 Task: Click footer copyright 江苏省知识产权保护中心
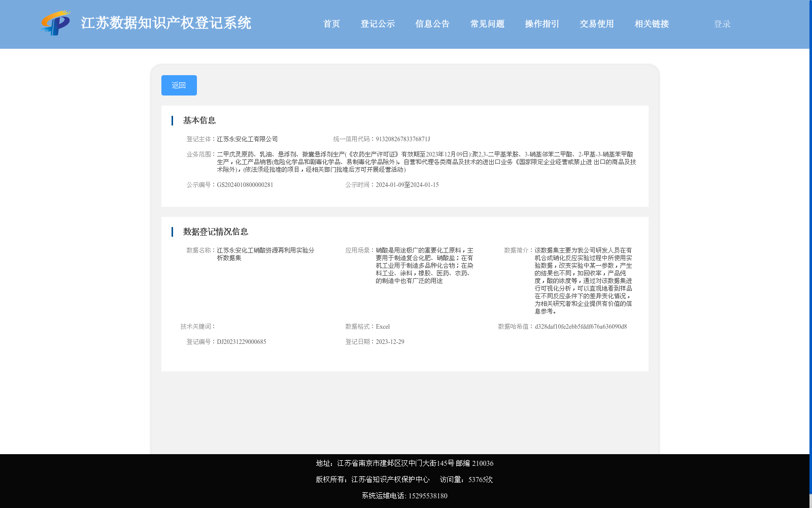pyautogui.click(x=390, y=480)
